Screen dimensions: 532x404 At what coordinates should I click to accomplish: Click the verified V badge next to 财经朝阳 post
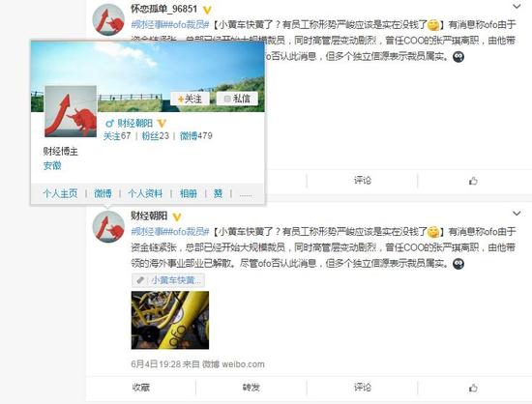coord(177,216)
